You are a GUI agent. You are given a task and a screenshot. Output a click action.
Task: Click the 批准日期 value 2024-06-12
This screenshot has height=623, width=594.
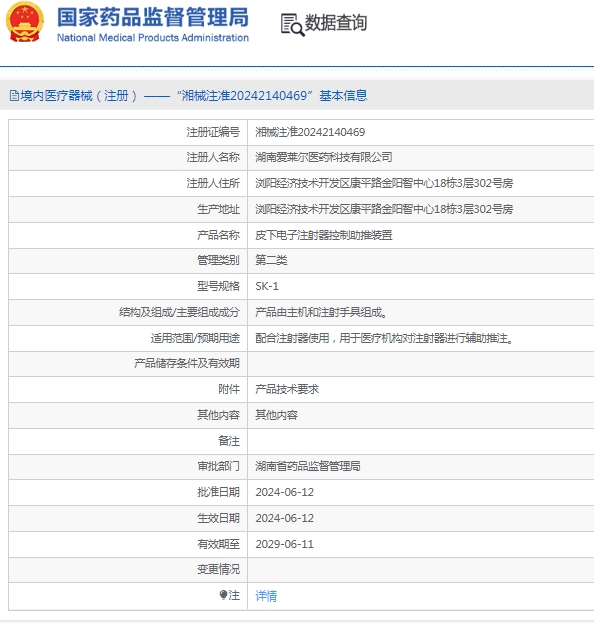coord(284,492)
